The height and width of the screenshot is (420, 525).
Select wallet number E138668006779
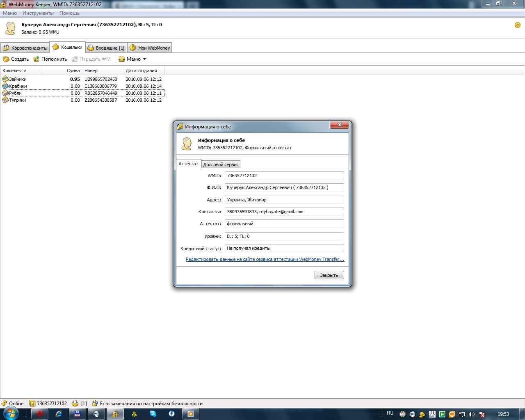[x=101, y=86]
